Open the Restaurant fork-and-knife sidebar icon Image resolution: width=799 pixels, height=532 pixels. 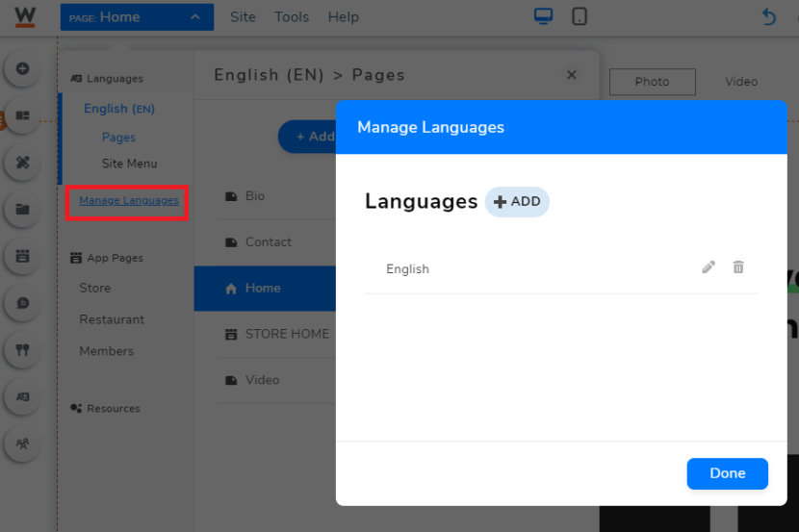(x=23, y=350)
